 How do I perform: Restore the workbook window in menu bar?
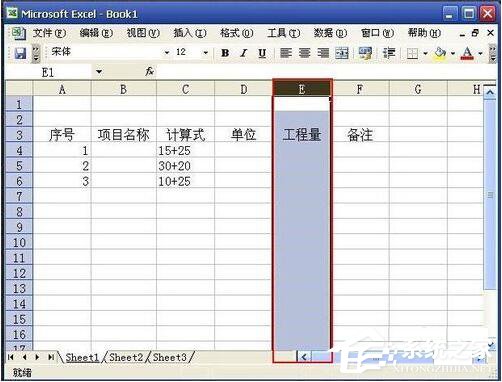pos(476,33)
